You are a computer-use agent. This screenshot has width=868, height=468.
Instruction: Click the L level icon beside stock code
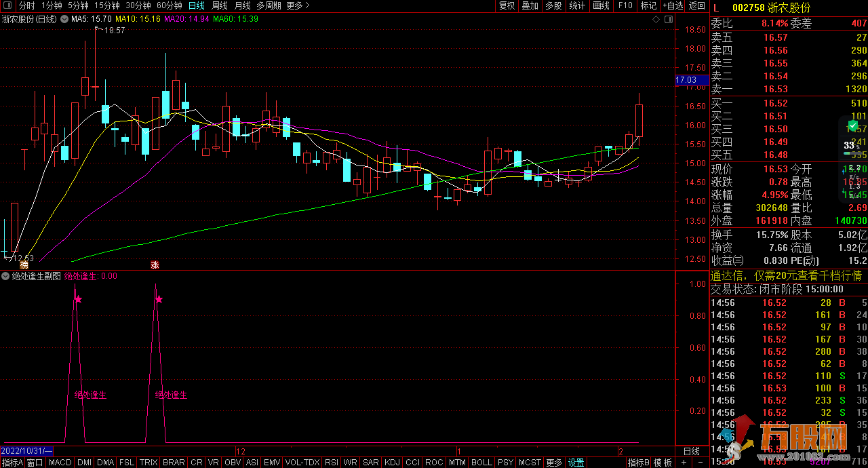[716, 7]
